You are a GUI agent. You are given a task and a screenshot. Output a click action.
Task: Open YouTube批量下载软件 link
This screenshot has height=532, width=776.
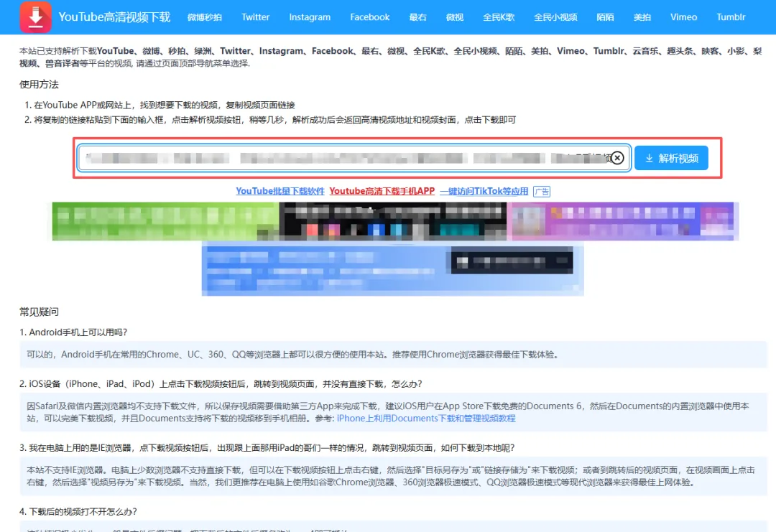[280, 191]
